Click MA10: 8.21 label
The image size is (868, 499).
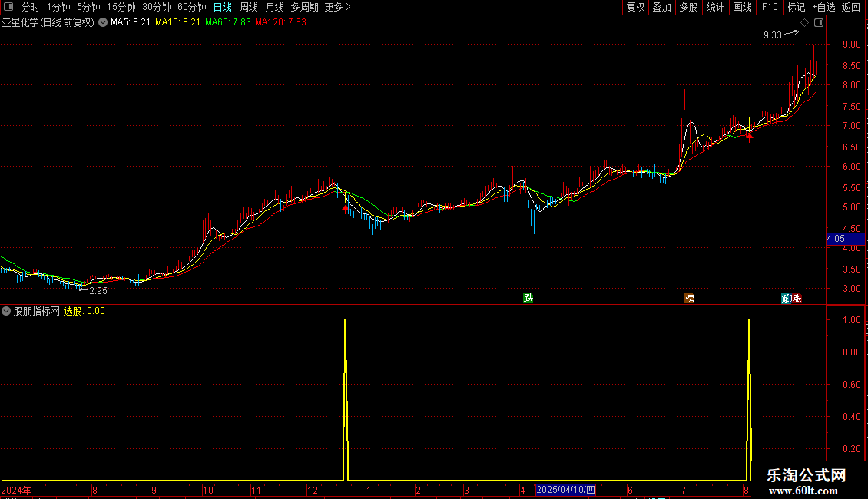click(177, 22)
